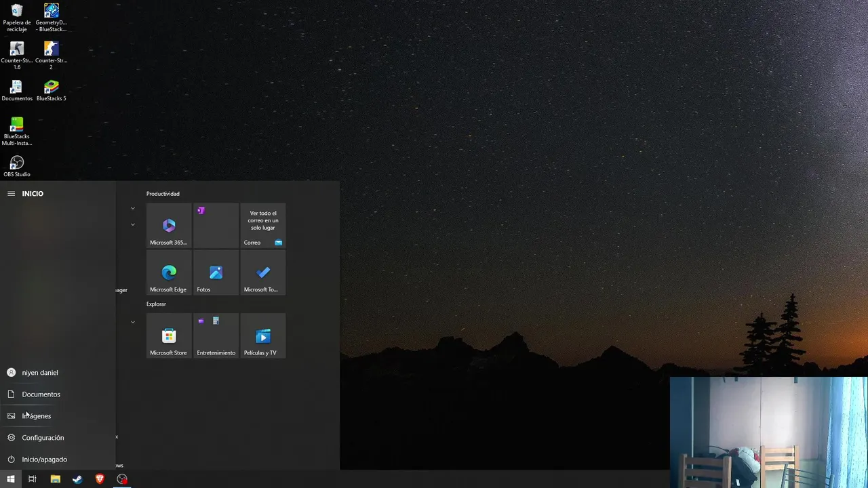The height and width of the screenshot is (488, 868).
Task: Launch Microsoft Edge from Start tiles
Action: tap(169, 272)
